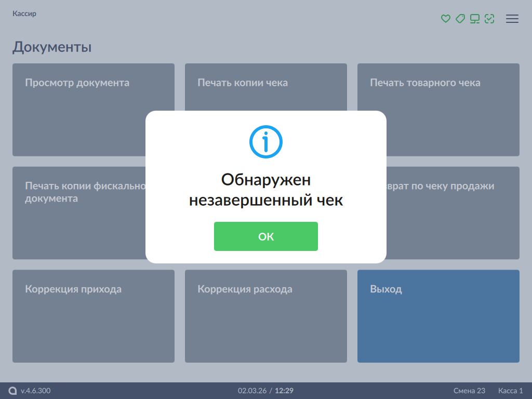Click the price tag status icon

click(x=460, y=19)
